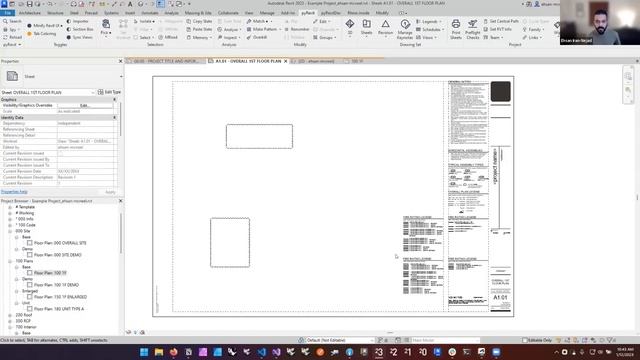640x360 pixels.
Task: Select Floor Plan 000 OVERALL SITE in browser
Action: (60, 243)
